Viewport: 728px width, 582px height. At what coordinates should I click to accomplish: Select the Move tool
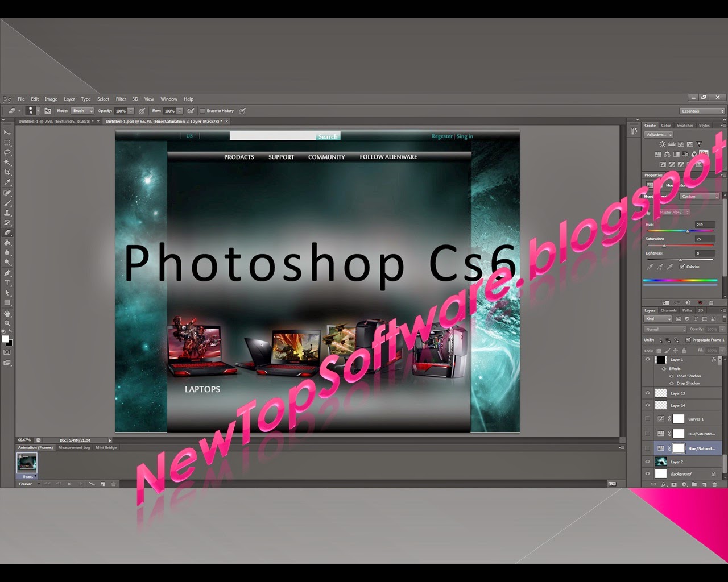pos(7,132)
